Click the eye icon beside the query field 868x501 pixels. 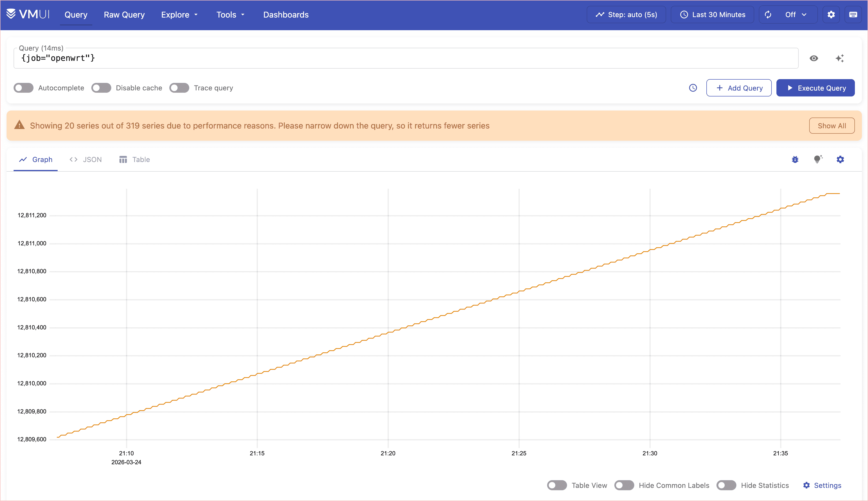click(x=814, y=58)
